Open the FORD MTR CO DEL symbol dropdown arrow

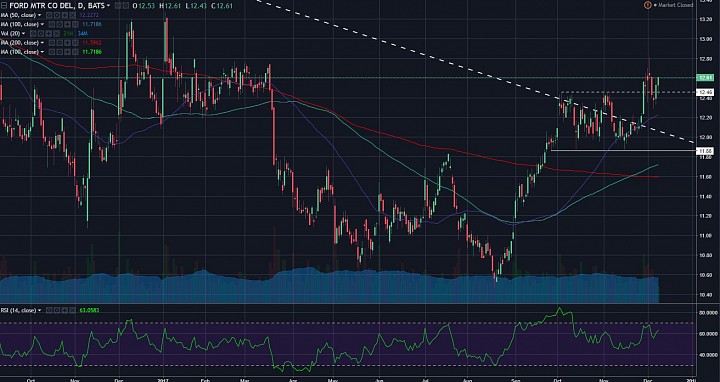pos(108,6)
